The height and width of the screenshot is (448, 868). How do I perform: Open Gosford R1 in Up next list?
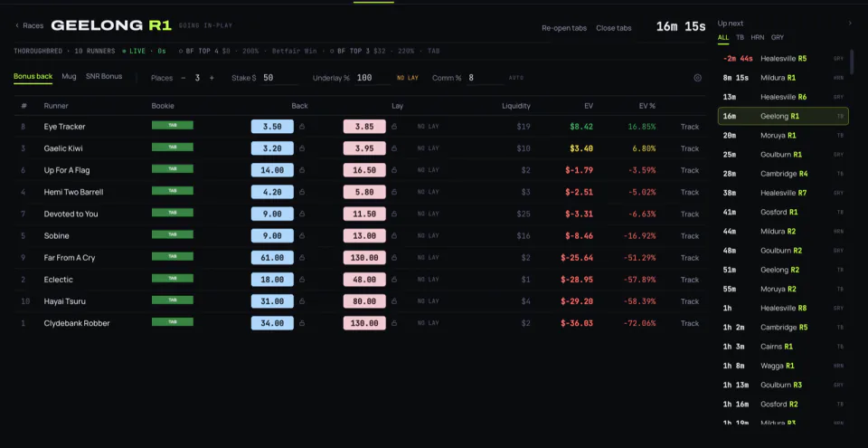tap(783, 212)
